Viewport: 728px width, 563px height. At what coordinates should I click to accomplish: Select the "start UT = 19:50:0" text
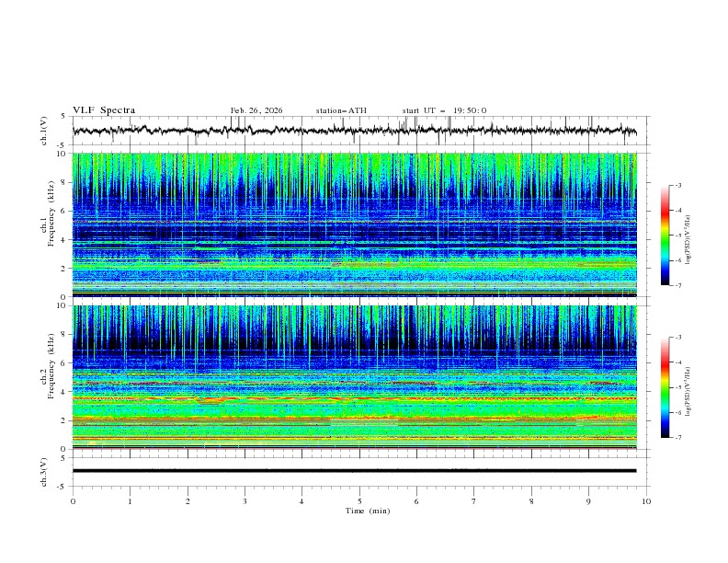coord(444,110)
